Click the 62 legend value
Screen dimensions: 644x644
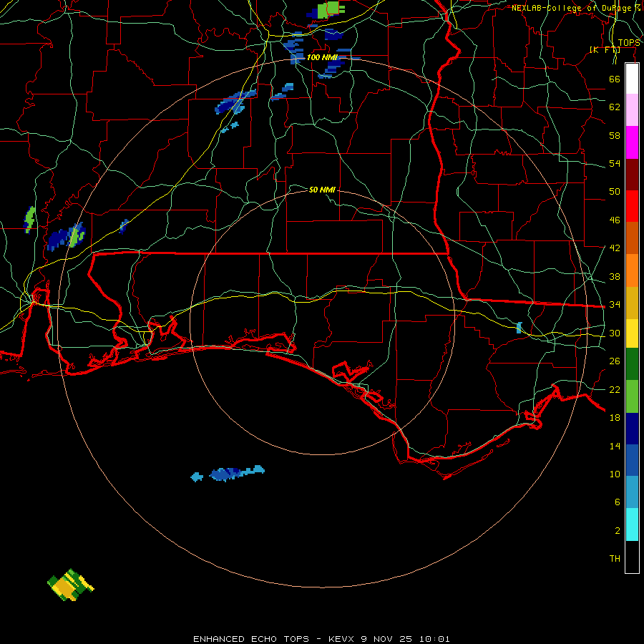click(615, 107)
